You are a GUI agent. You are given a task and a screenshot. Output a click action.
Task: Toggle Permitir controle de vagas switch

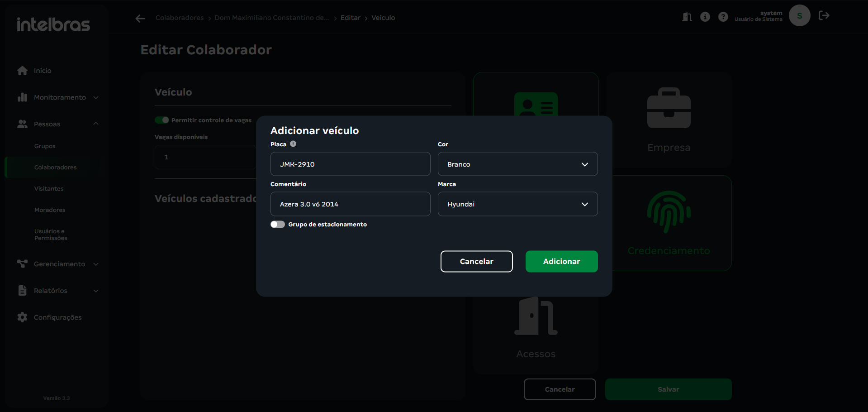[x=162, y=120]
